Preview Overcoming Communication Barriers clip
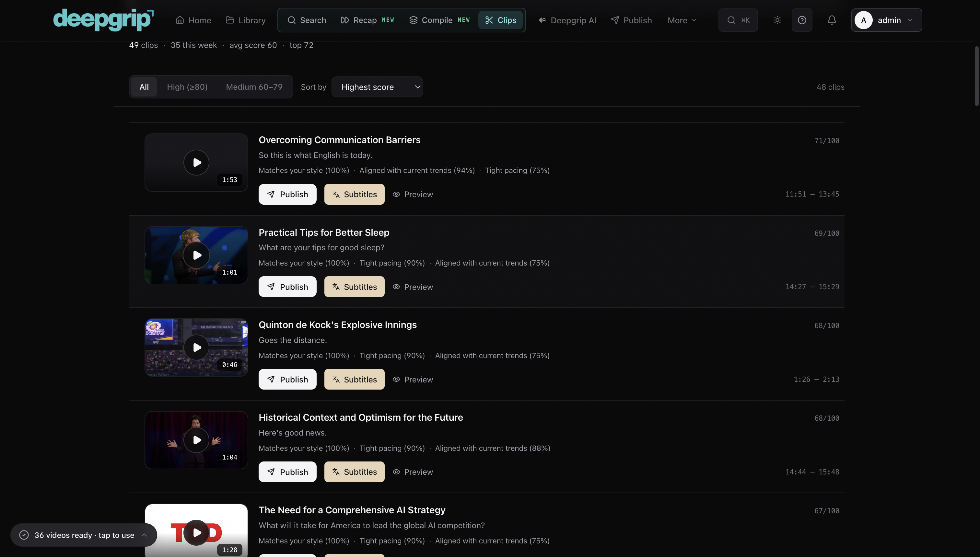Screen dimensions: 980x557 [413, 194]
